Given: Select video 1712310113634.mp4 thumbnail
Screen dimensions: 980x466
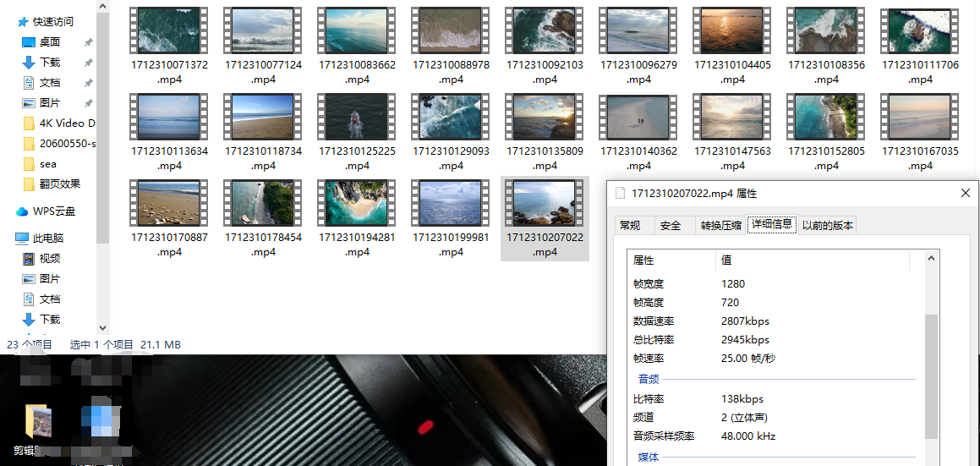Looking at the screenshot, I should pos(169,117).
